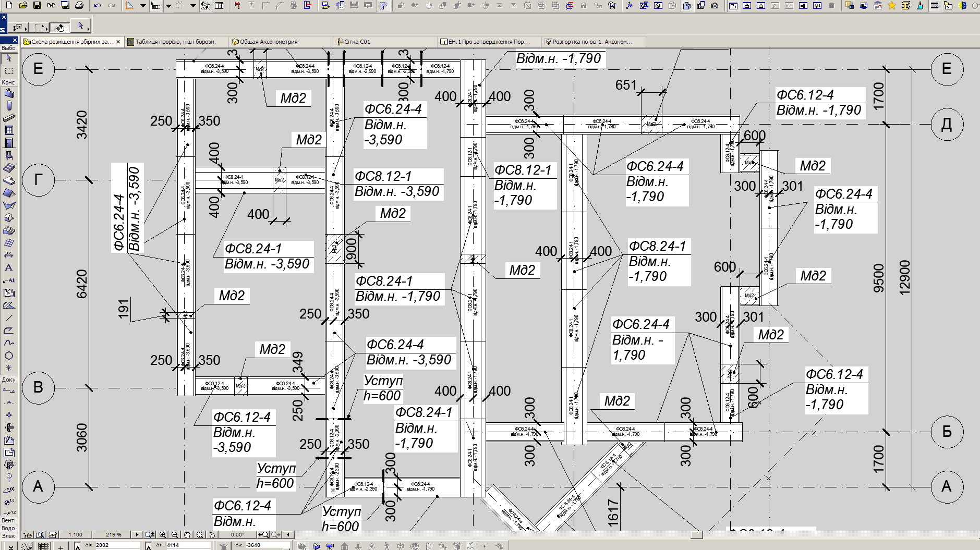Create a new document with the New icon
Viewport: 980px width, 550px height.
click(9, 5)
